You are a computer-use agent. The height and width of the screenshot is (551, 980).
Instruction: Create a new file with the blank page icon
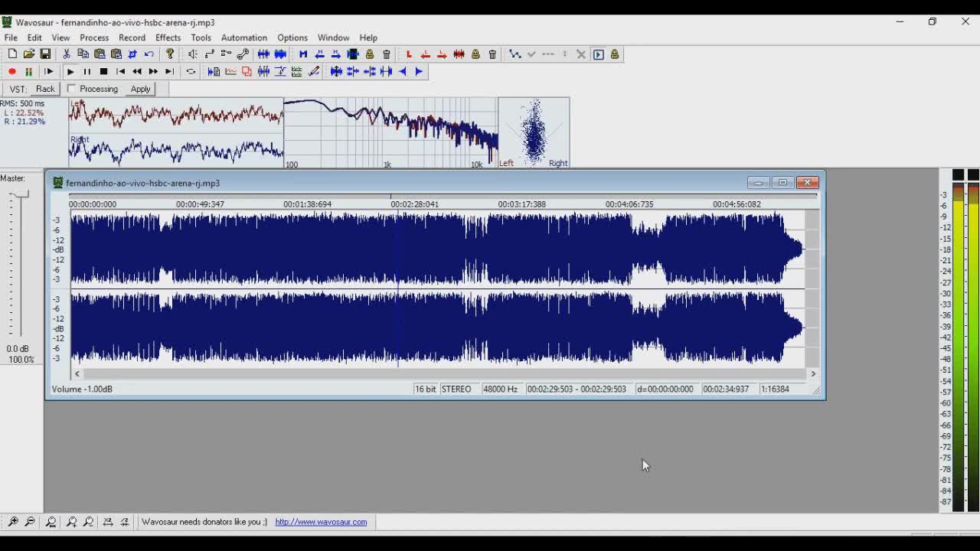(x=12, y=54)
